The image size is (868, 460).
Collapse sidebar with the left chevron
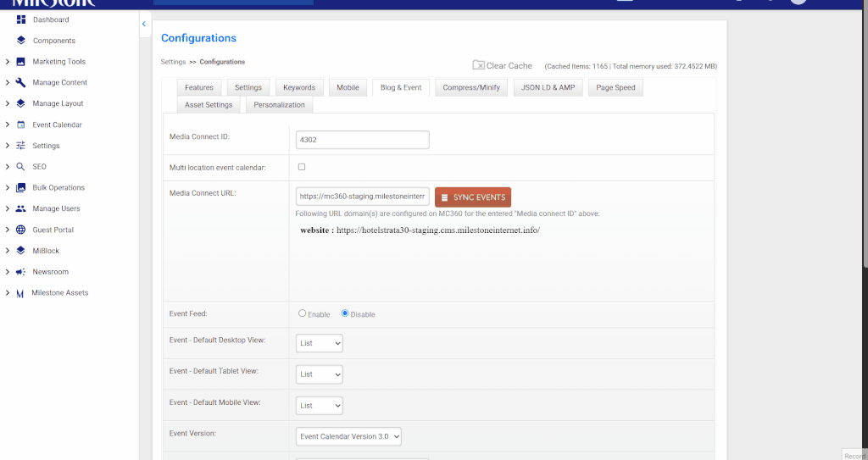(x=144, y=24)
